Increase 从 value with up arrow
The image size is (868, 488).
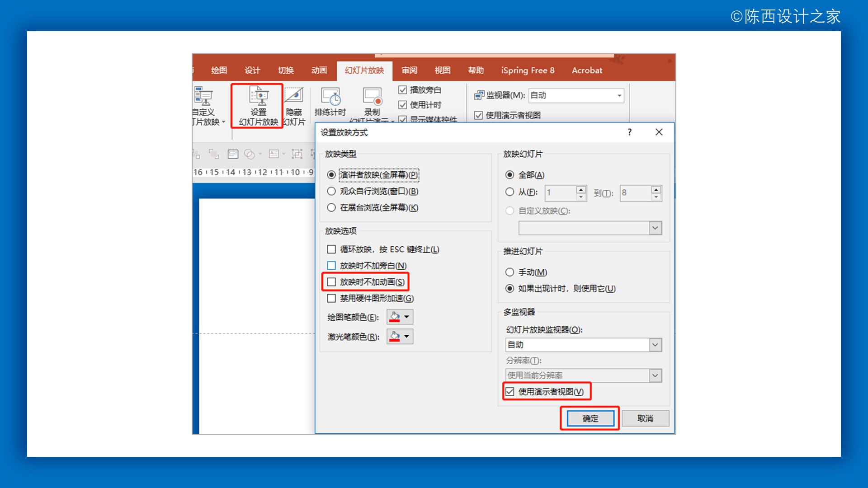tap(581, 189)
